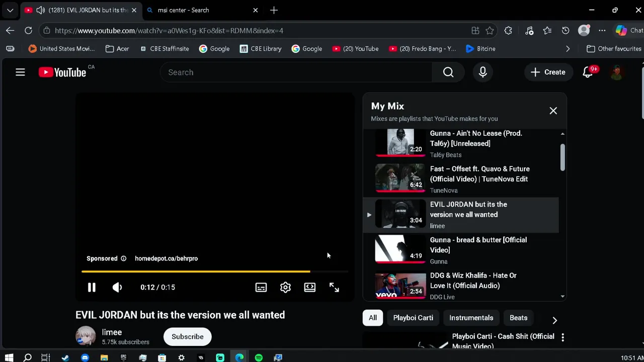This screenshot has width=644, height=362.
Task: Open the United States Movi... bookmark
Action: tap(61, 49)
